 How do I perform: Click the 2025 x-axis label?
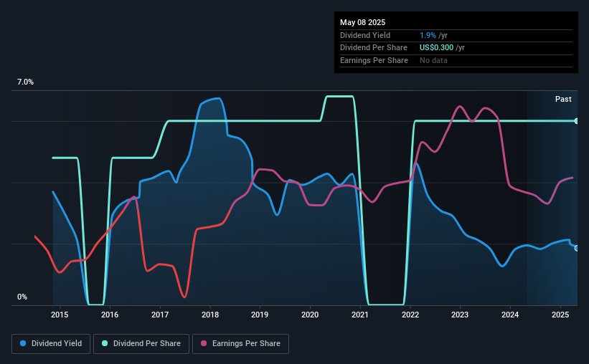(560, 315)
